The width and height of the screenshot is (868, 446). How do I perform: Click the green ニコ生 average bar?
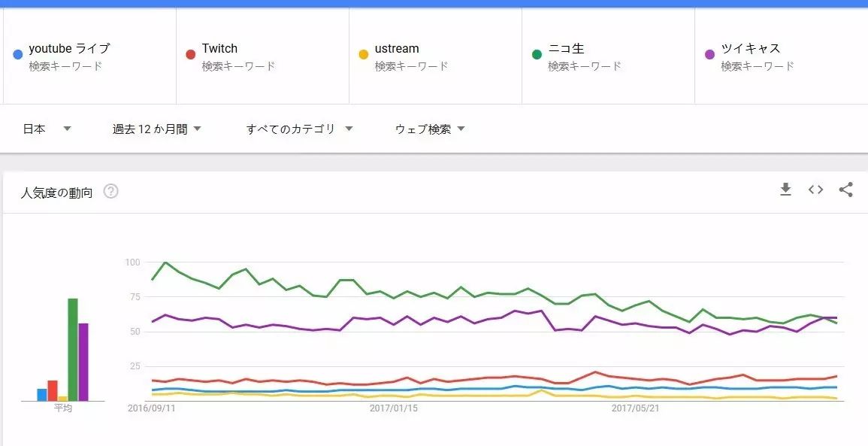[x=73, y=350]
